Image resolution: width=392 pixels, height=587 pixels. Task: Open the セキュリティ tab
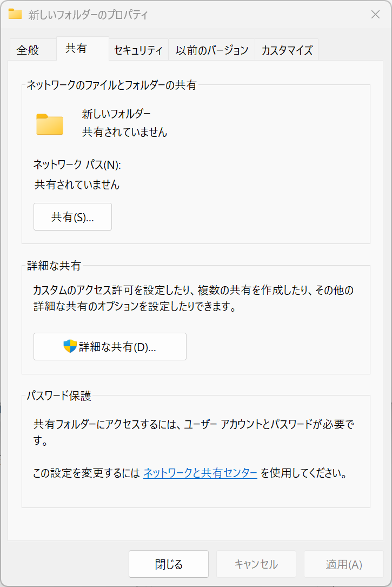coord(138,50)
